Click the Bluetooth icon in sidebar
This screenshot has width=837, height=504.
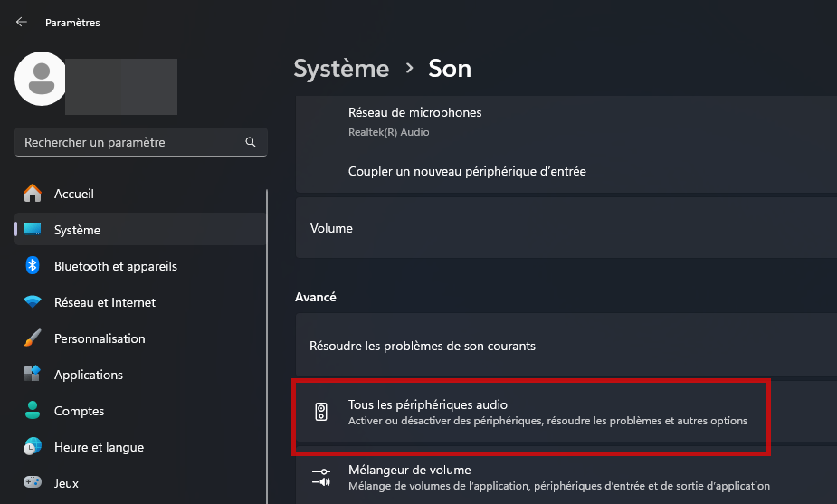[x=33, y=266]
